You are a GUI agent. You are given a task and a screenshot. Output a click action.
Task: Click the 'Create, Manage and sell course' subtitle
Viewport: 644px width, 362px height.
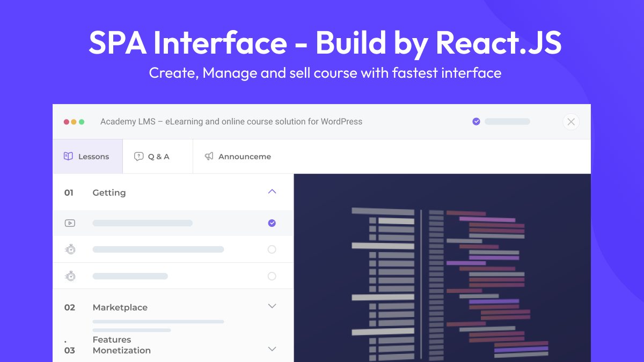(x=325, y=73)
